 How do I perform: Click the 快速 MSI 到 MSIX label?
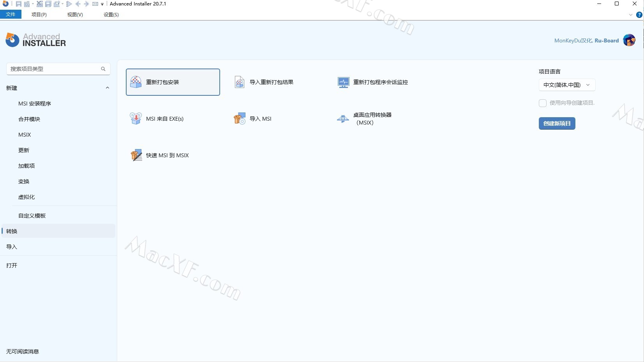coord(168,155)
